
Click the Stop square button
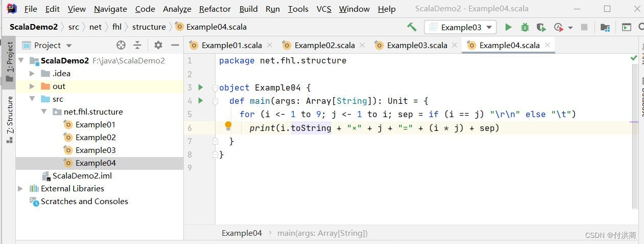(x=584, y=27)
